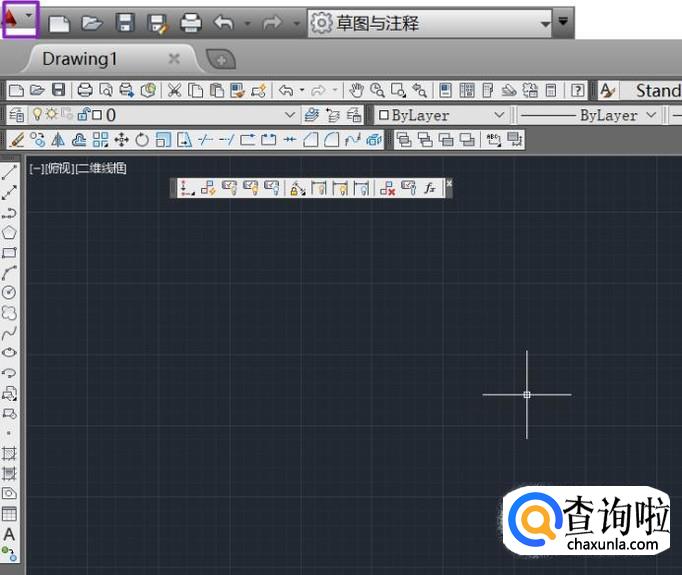Toggle the layer on/off lightbulb icon

click(37, 115)
